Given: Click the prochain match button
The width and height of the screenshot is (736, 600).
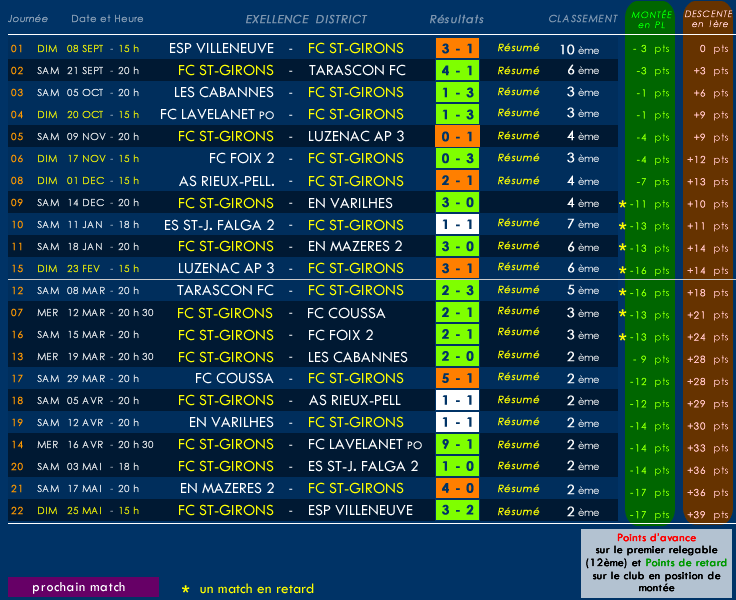Looking at the screenshot, I should pos(83,587).
